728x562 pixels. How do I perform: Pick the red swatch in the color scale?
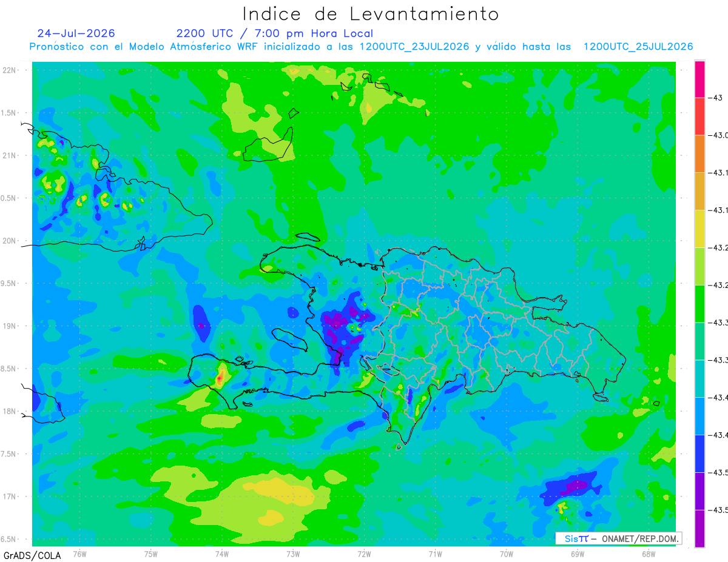(699, 116)
